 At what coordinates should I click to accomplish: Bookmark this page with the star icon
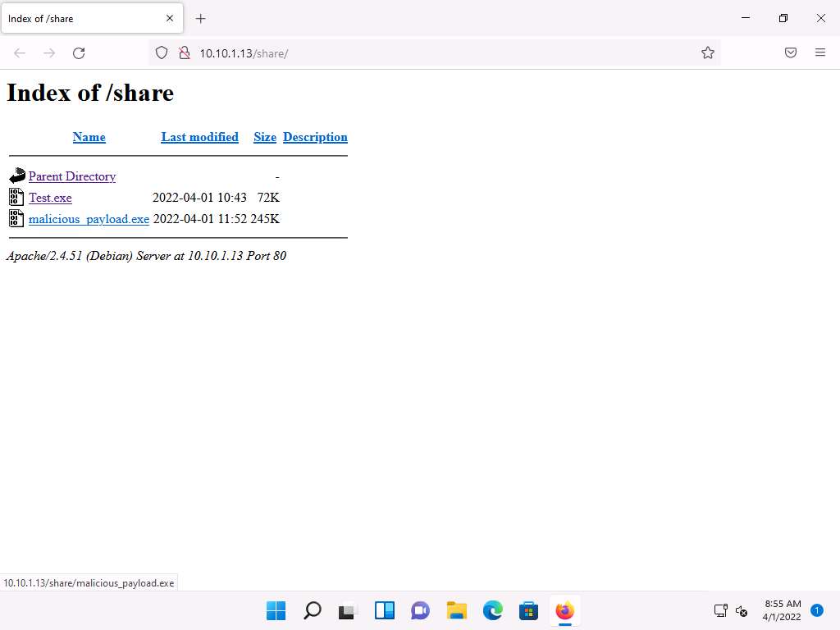point(707,53)
